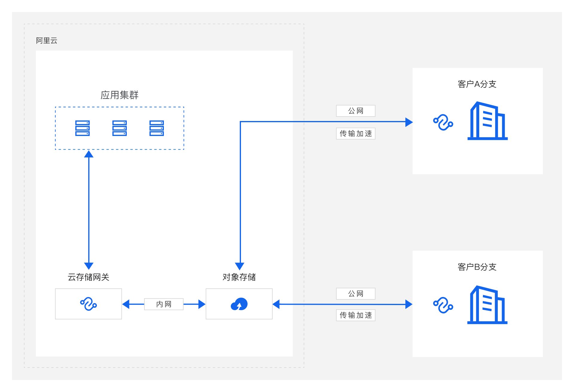
Task: Click the gateway icon in 客户A分支
Action: pos(443,122)
